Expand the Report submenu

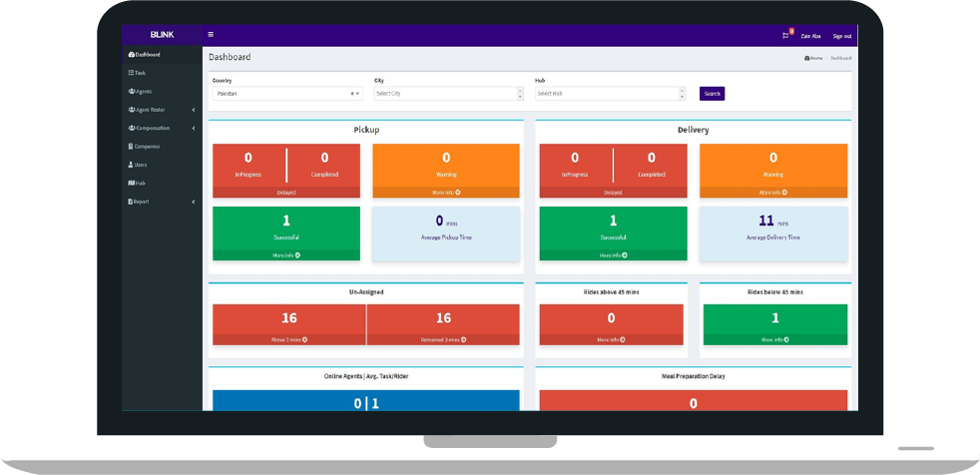click(x=193, y=202)
